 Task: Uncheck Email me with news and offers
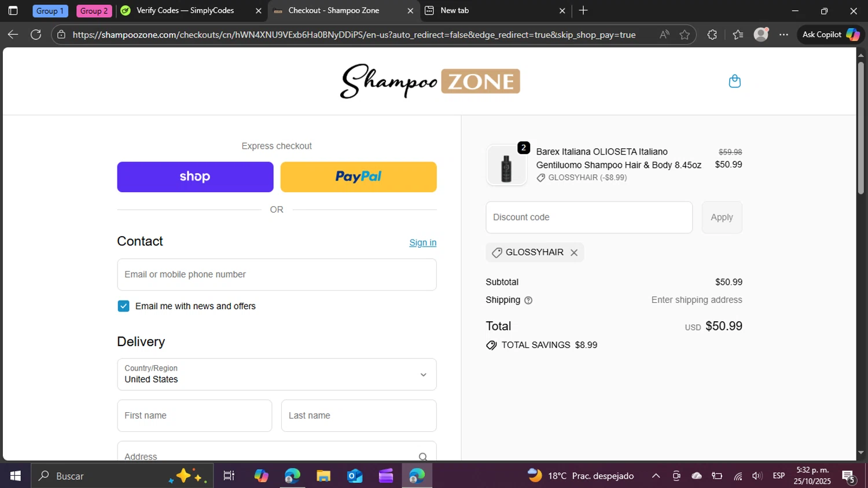point(123,306)
